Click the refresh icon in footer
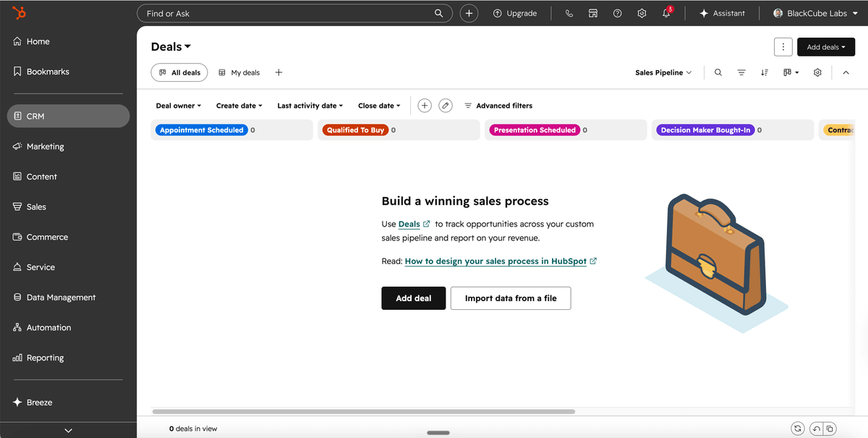Image resolution: width=868 pixels, height=438 pixels. 797,429
